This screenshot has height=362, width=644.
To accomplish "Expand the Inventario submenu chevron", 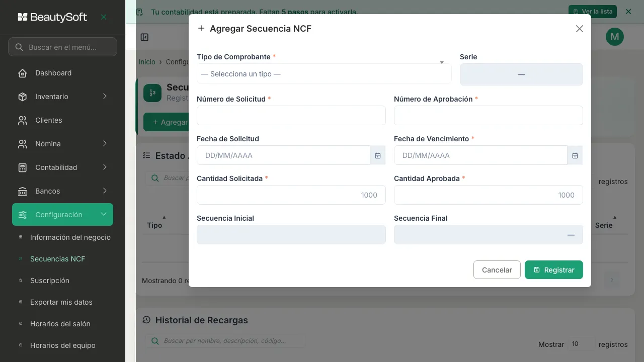I will (x=105, y=97).
